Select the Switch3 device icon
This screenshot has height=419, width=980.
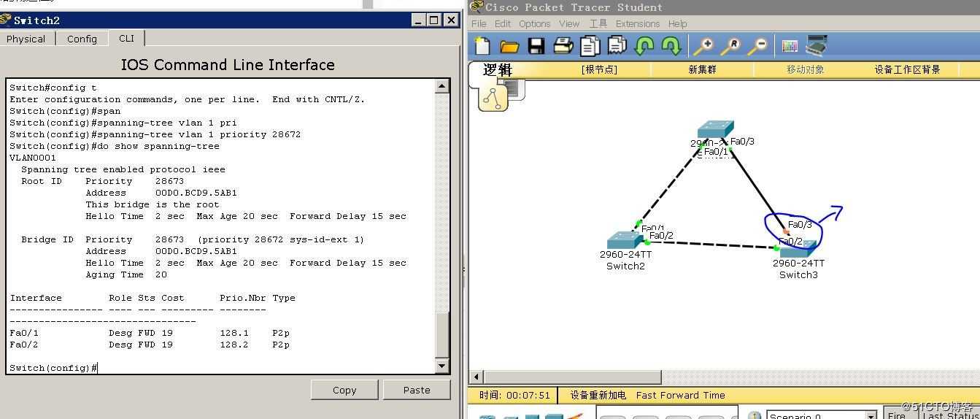point(798,250)
